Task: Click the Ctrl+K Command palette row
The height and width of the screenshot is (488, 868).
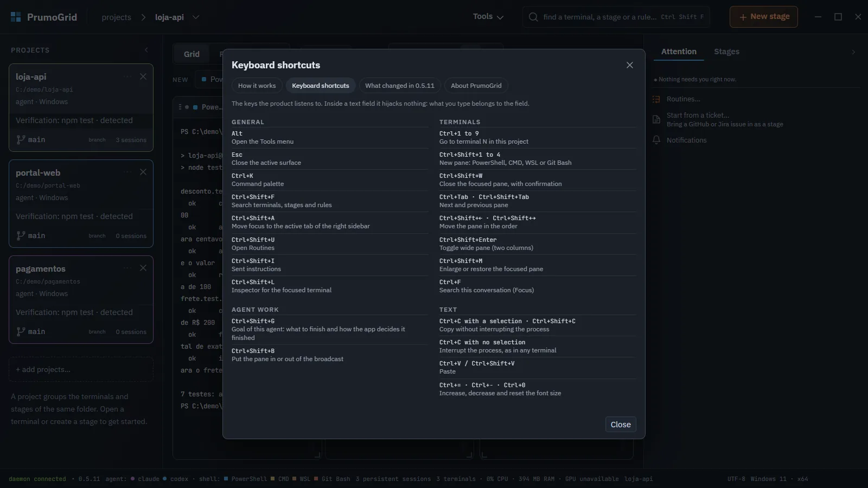Action: 330,179
